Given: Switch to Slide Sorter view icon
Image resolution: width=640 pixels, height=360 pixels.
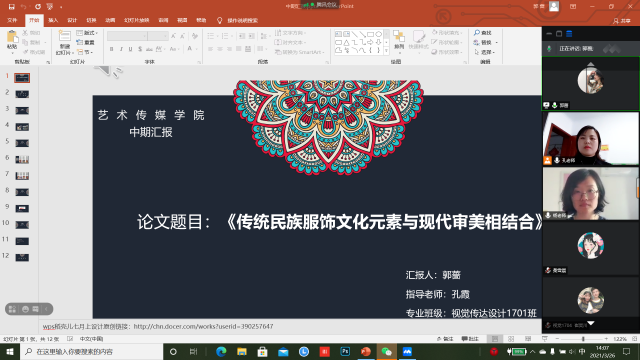Looking at the screenshot, I should (x=511, y=339).
